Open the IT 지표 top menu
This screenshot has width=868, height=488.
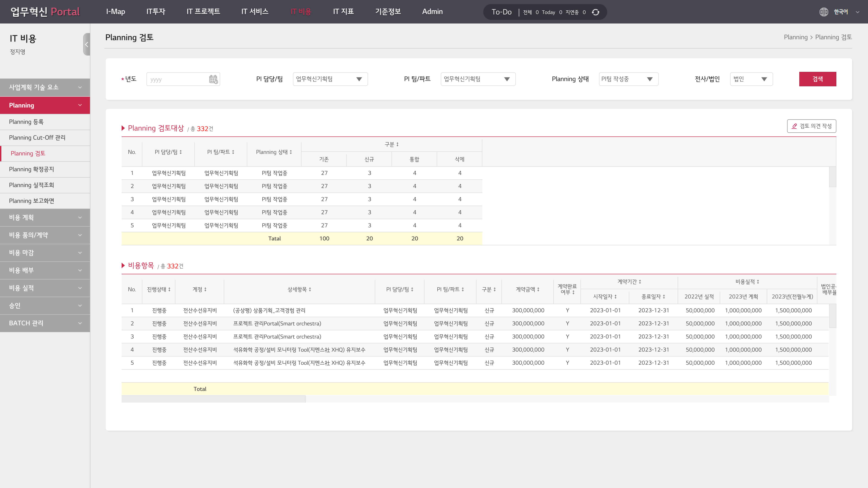click(343, 12)
